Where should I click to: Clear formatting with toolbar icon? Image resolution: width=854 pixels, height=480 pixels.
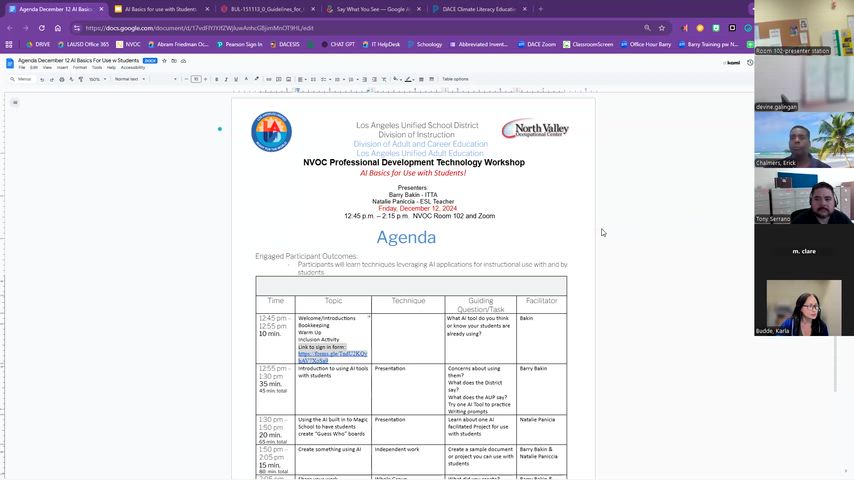click(384, 79)
